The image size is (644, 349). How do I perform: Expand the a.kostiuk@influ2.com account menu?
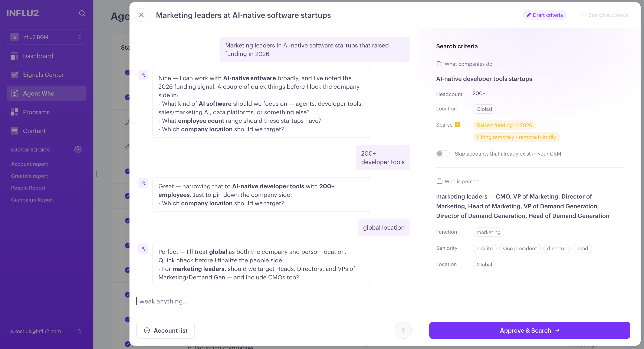46,331
